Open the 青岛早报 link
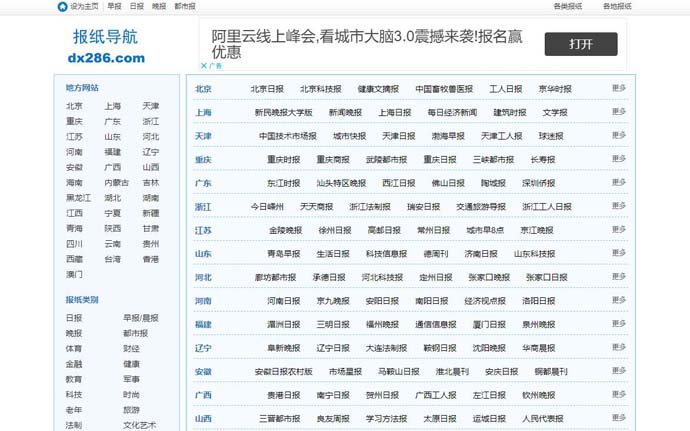This screenshot has height=431, width=690. point(283,254)
